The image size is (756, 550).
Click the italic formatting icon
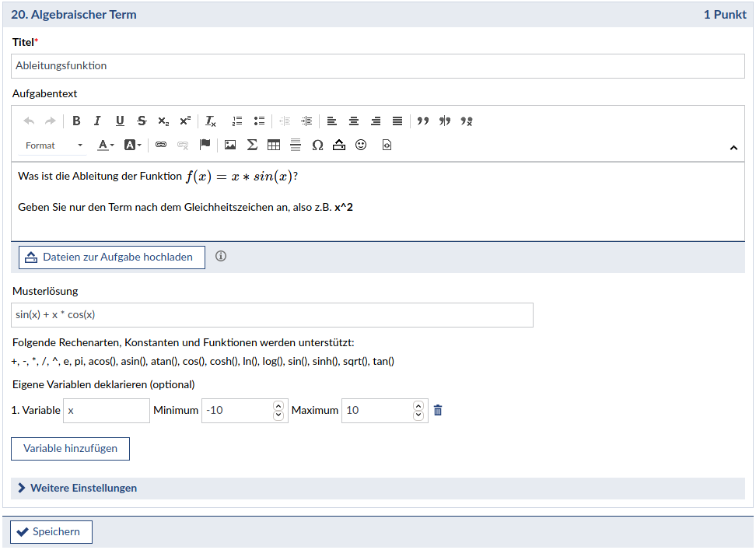click(x=97, y=121)
